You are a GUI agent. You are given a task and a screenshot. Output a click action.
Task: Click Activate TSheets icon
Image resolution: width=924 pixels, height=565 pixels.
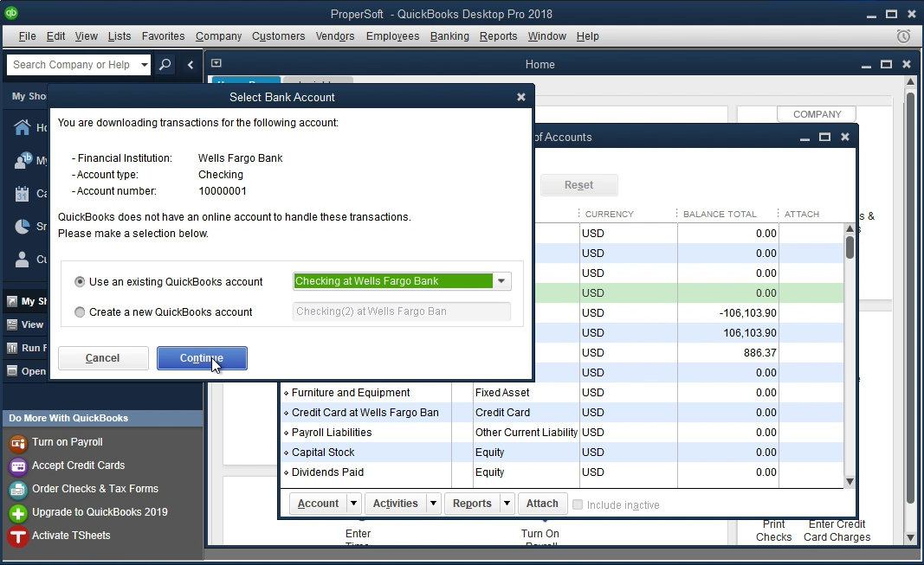[x=18, y=536]
